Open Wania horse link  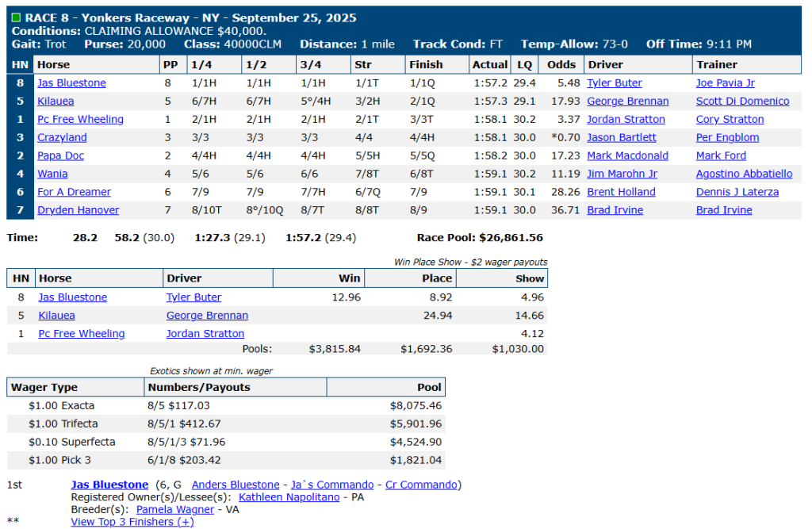tap(53, 174)
